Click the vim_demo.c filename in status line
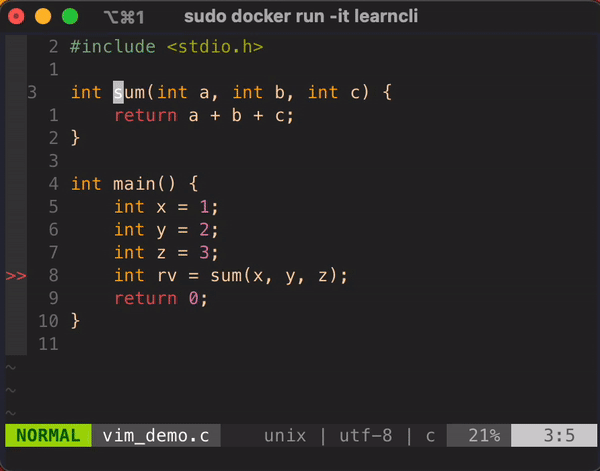600x471 pixels. (156, 435)
